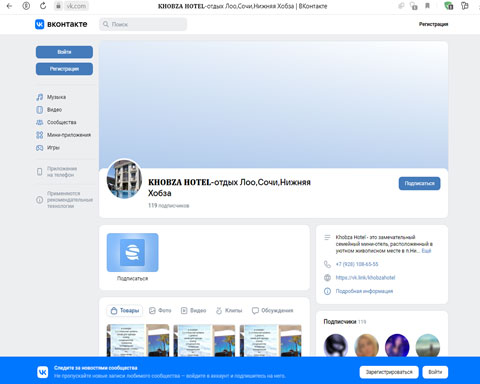The height and width of the screenshot is (384, 480).
Task: Click the hotel avatar photo
Action: tap(124, 179)
